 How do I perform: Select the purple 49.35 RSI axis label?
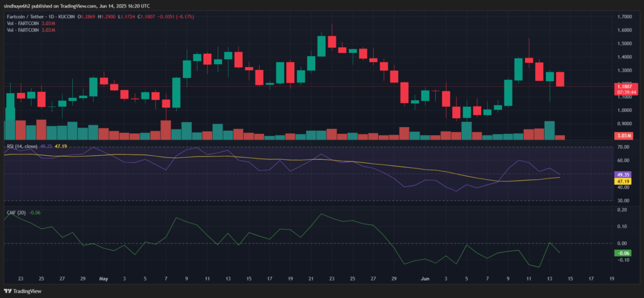(x=625, y=174)
